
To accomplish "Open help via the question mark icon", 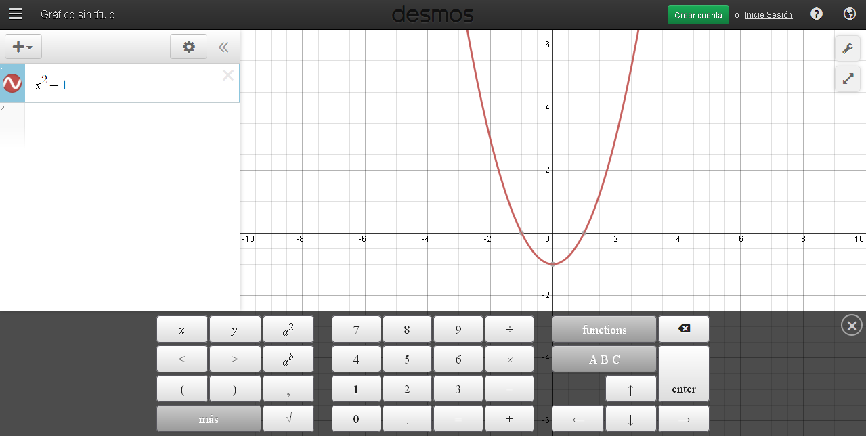I will pyautogui.click(x=816, y=14).
